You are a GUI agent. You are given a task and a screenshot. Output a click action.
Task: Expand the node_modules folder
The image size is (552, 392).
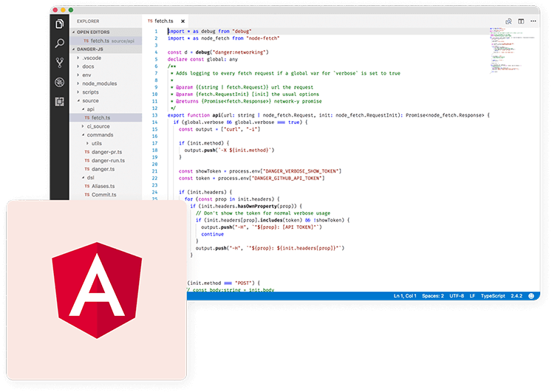99,83
